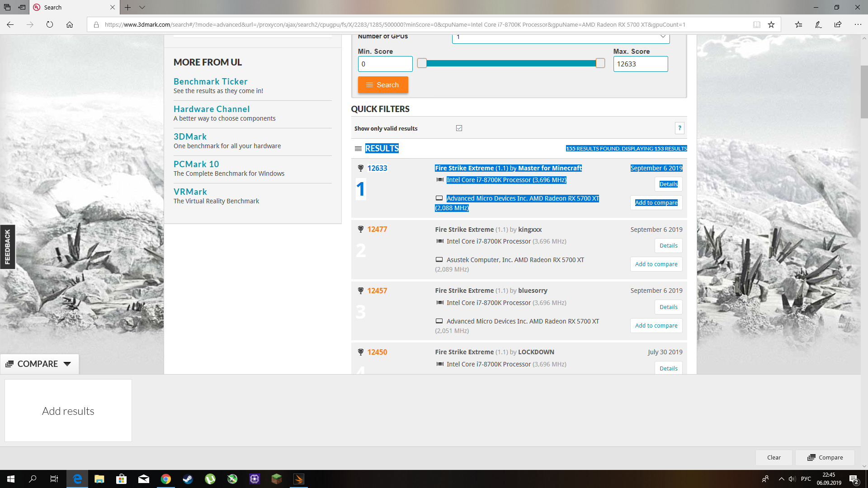Screen dimensions: 868x488
Task: Click the orange Search button
Action: tap(383, 85)
